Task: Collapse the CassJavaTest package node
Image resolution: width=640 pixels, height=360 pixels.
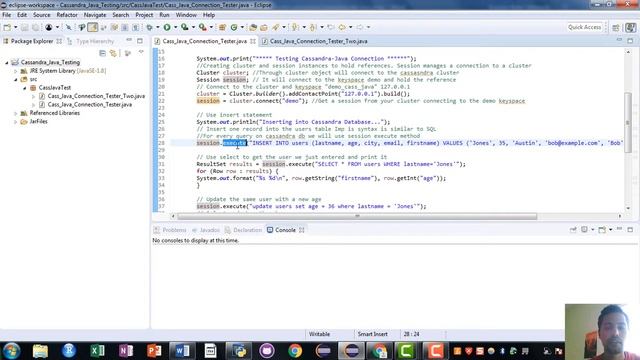Action: point(24,88)
